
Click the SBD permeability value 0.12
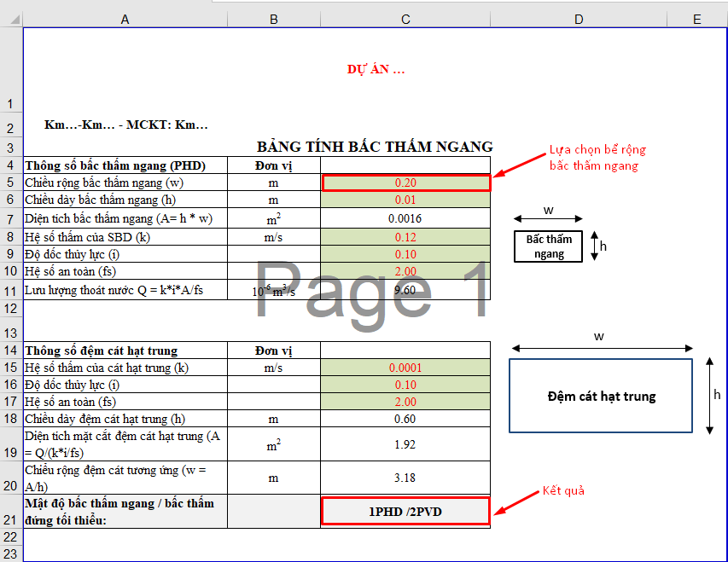click(405, 236)
